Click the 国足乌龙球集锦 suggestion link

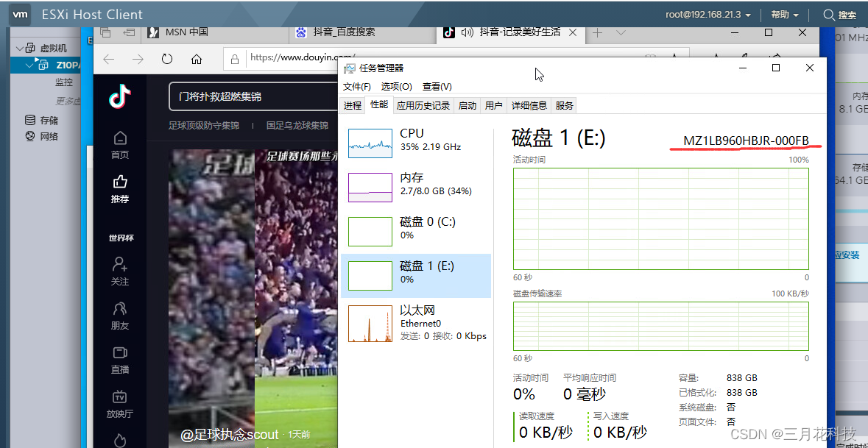[297, 126]
